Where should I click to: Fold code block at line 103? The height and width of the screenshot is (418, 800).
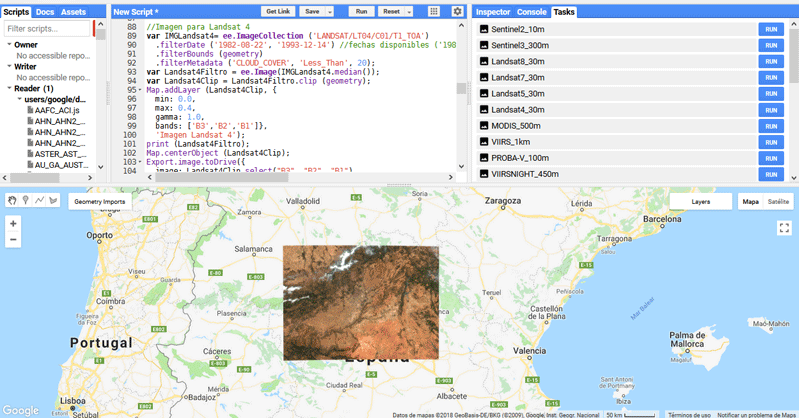click(x=140, y=162)
